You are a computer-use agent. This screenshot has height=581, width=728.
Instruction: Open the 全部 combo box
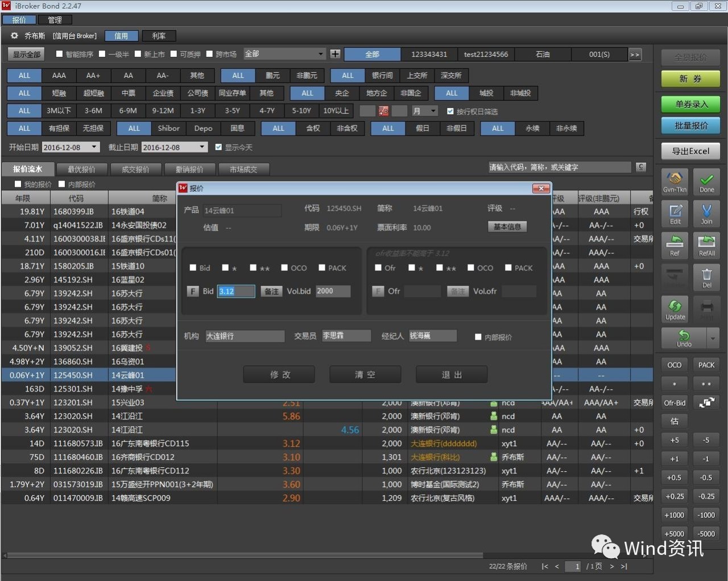click(284, 54)
